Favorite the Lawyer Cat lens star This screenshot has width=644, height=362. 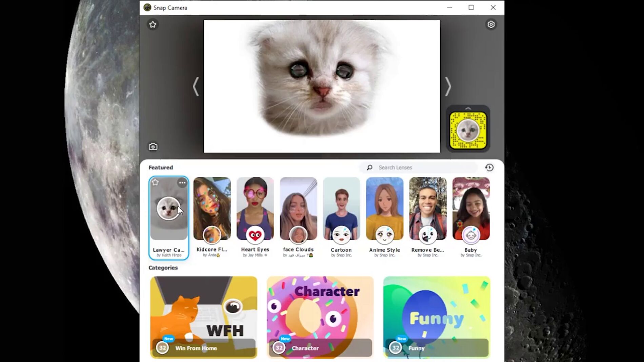[x=155, y=183]
